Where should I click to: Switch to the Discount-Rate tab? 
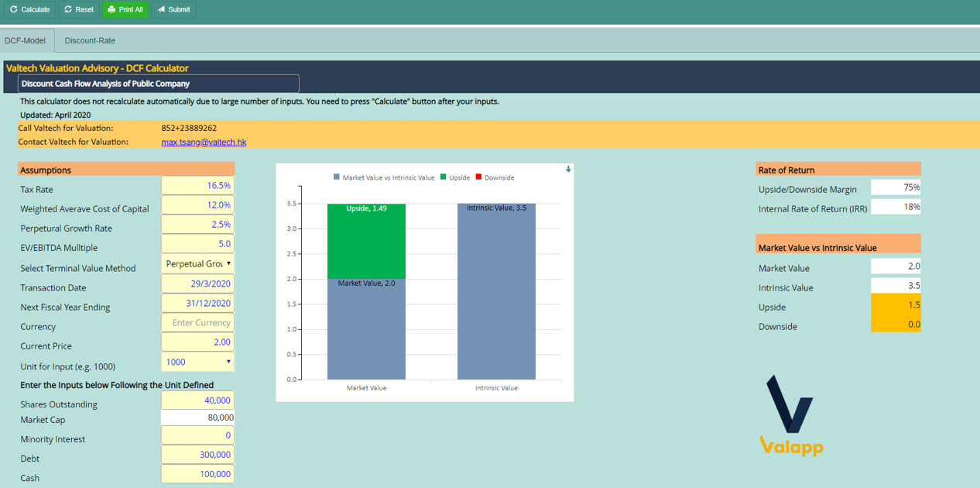[x=89, y=40]
